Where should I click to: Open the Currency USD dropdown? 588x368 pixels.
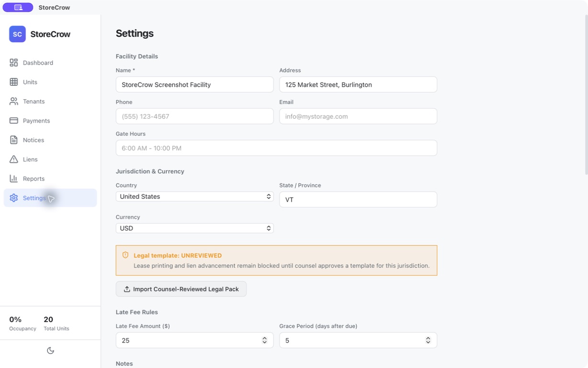(195, 228)
